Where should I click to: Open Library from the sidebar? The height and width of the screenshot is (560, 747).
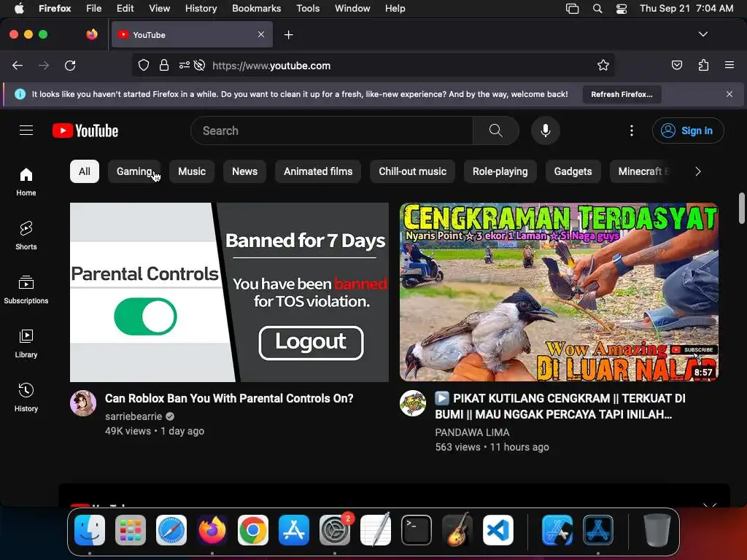[26, 343]
